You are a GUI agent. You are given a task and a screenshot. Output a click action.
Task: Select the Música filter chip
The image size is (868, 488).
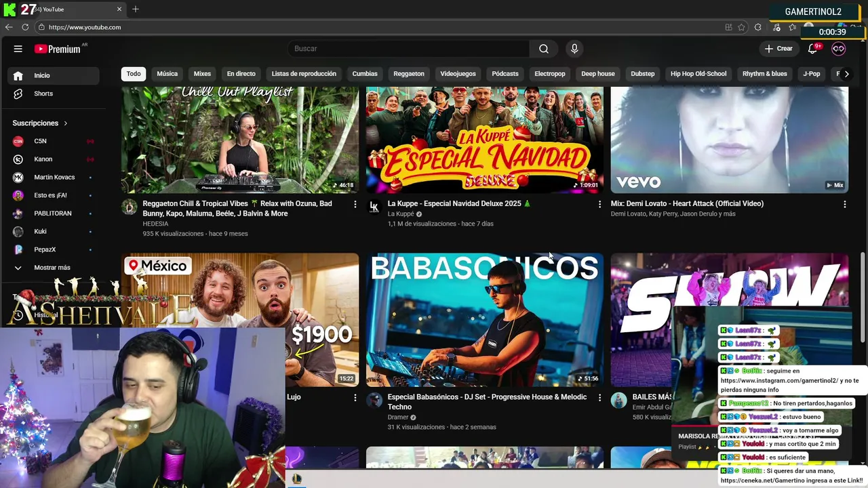point(167,74)
